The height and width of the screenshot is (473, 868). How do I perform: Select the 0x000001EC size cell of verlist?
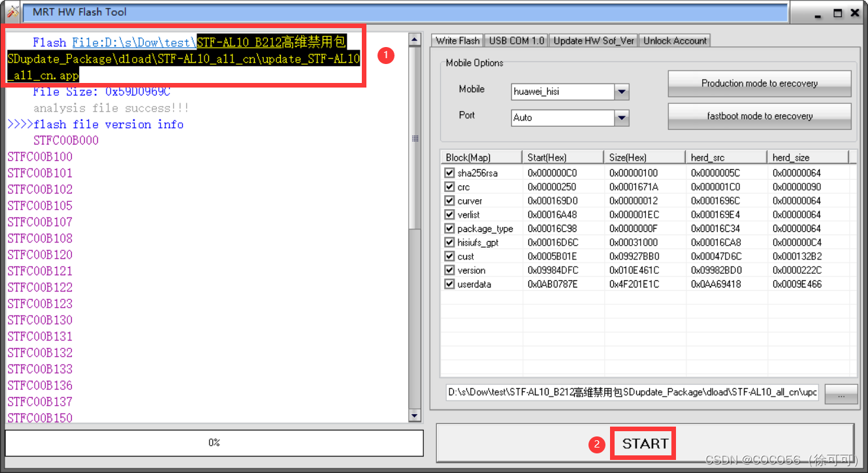[x=634, y=214]
